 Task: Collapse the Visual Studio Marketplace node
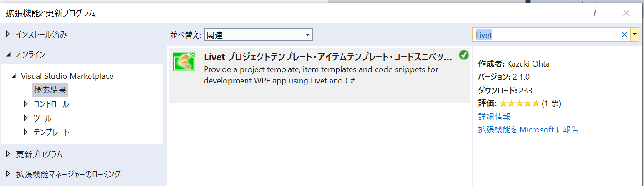coord(14,76)
